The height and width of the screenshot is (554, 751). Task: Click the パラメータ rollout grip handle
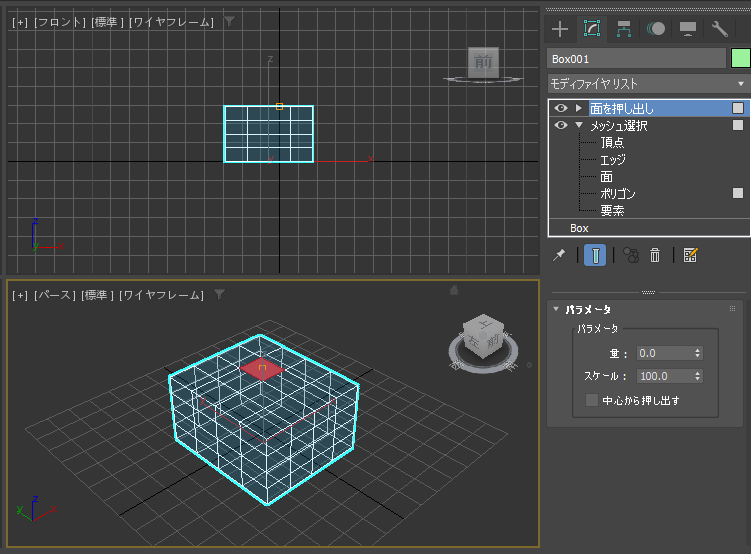(x=732, y=309)
